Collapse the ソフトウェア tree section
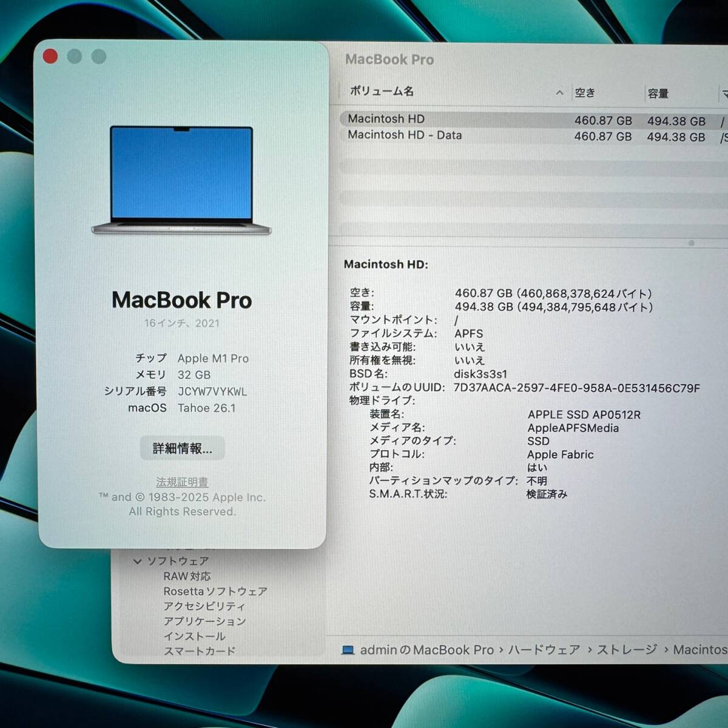The width and height of the screenshot is (728, 728). click(x=137, y=561)
